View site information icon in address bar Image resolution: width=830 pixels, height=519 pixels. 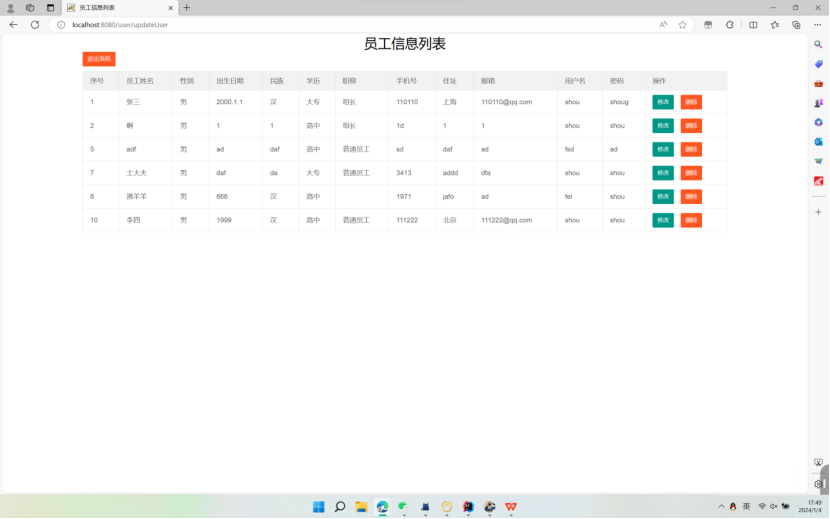(61, 25)
